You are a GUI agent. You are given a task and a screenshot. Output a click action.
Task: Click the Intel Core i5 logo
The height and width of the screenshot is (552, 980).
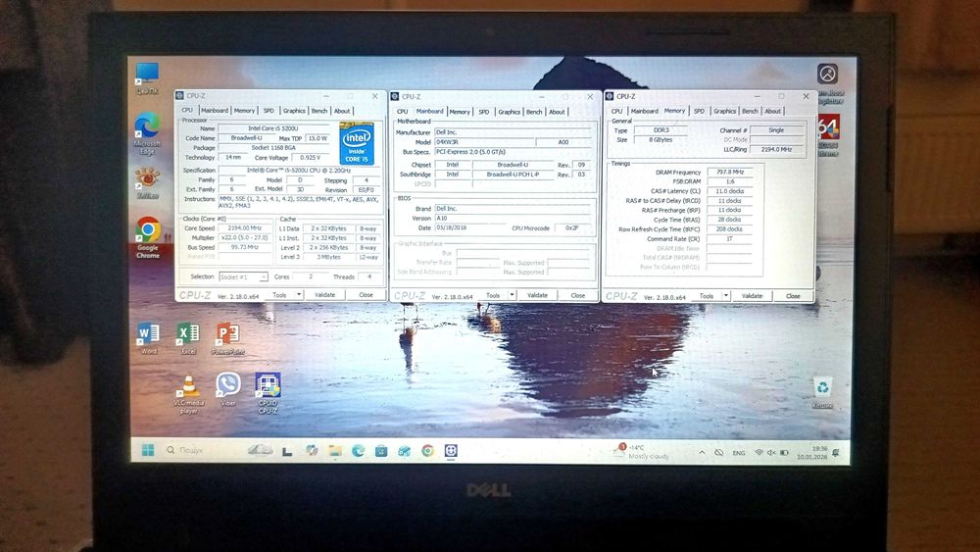357,143
